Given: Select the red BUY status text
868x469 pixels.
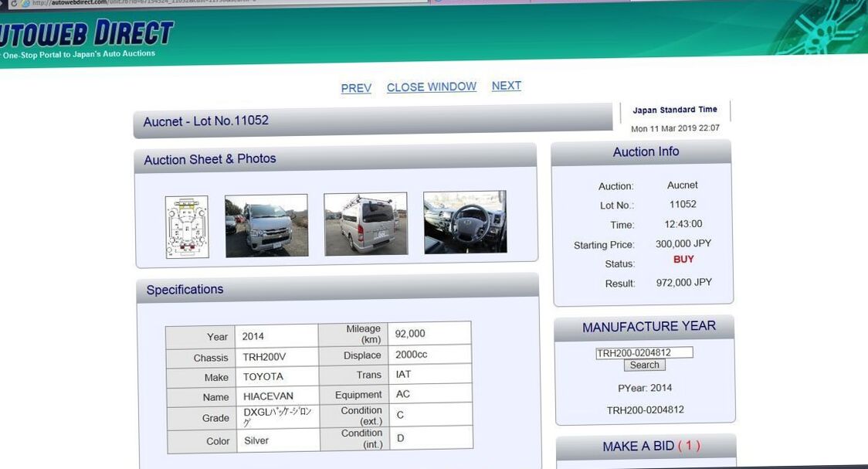Looking at the screenshot, I should 683,260.
